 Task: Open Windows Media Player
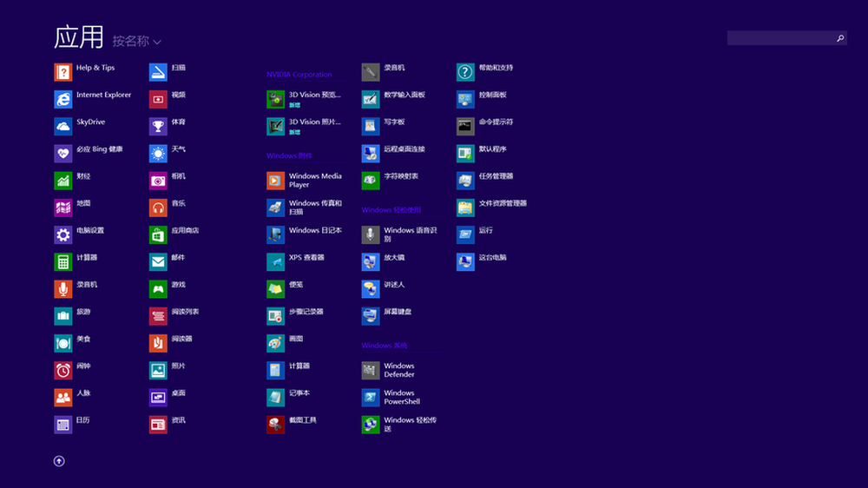pos(276,181)
